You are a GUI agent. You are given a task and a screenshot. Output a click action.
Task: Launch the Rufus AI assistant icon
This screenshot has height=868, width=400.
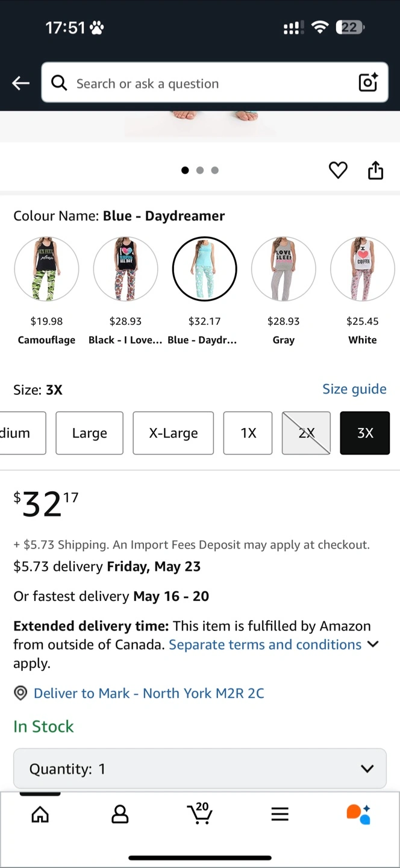pos(358,814)
